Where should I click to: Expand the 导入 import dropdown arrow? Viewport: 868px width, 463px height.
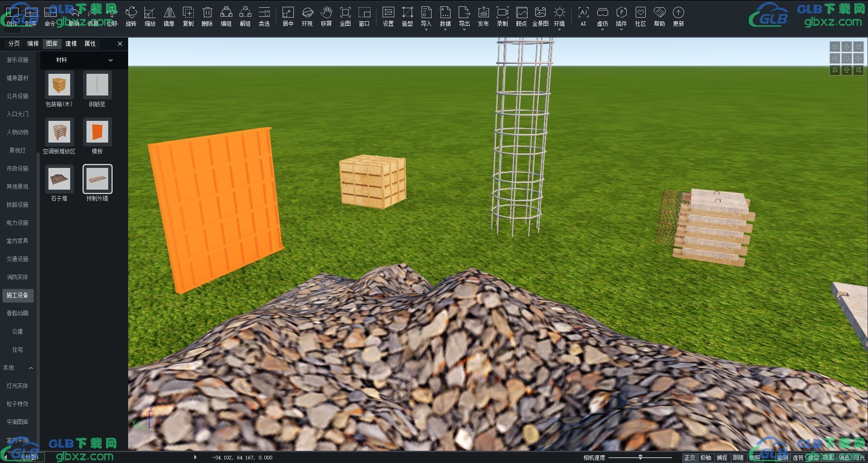click(x=426, y=30)
